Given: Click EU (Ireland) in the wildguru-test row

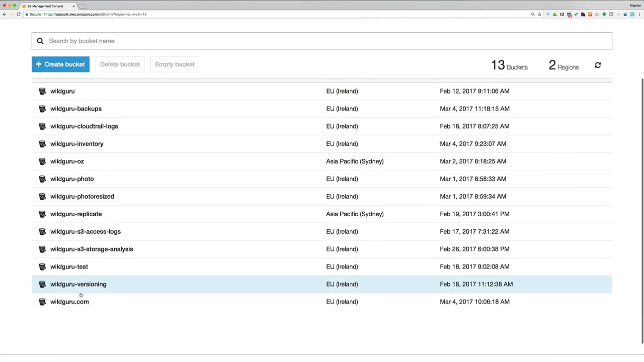Looking at the screenshot, I should [x=342, y=267].
